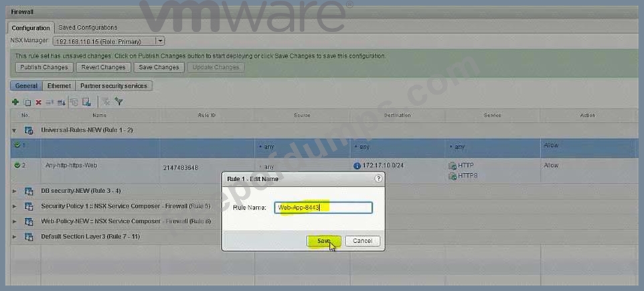Select the General tab
The width and height of the screenshot is (644, 291).
[x=26, y=86]
